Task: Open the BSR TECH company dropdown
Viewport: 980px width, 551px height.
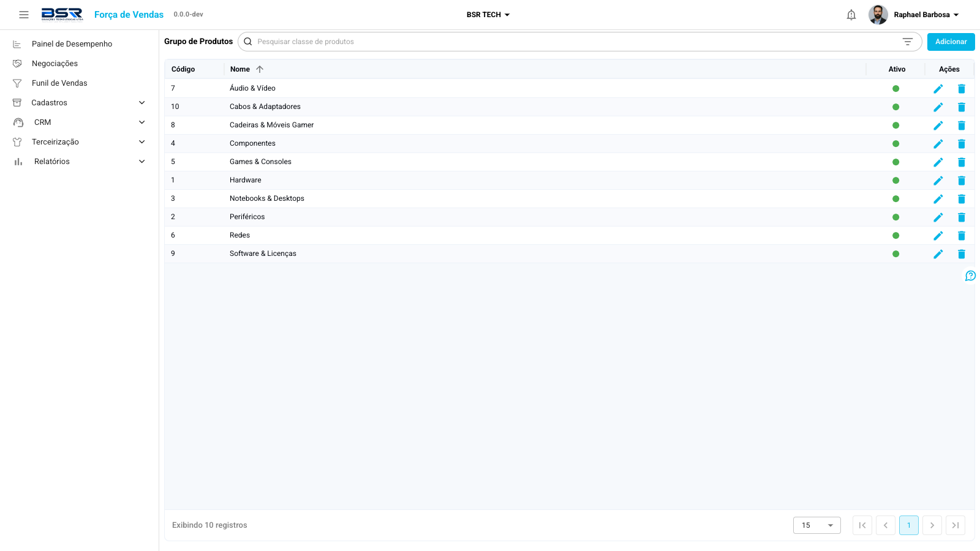Action: point(488,15)
